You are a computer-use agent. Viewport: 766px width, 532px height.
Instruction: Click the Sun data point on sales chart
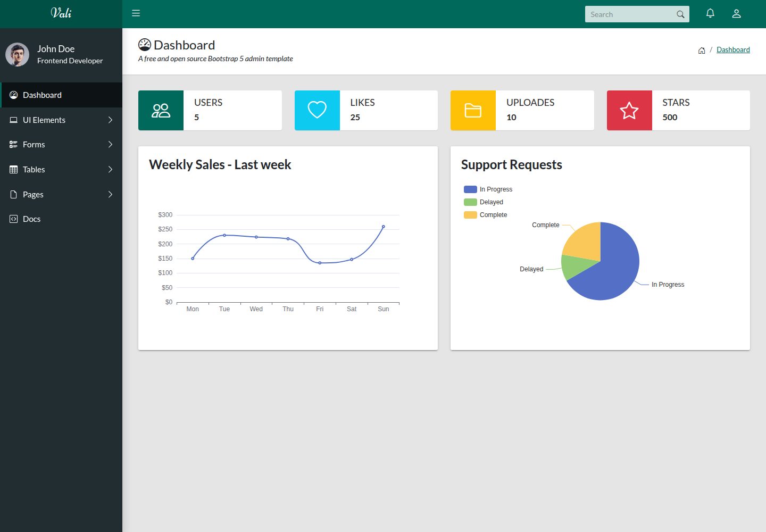point(384,227)
